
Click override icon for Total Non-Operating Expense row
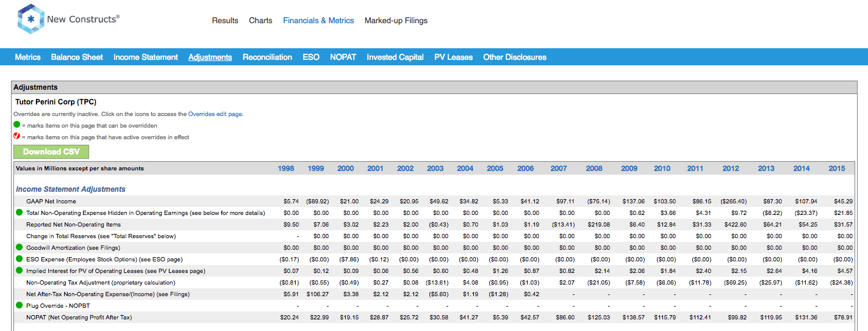tap(19, 213)
